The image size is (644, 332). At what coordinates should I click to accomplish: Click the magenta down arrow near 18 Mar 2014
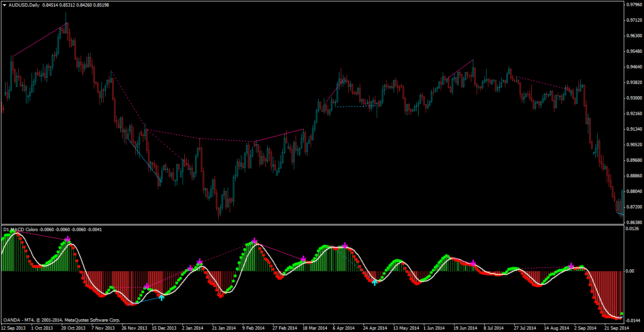(x=304, y=258)
